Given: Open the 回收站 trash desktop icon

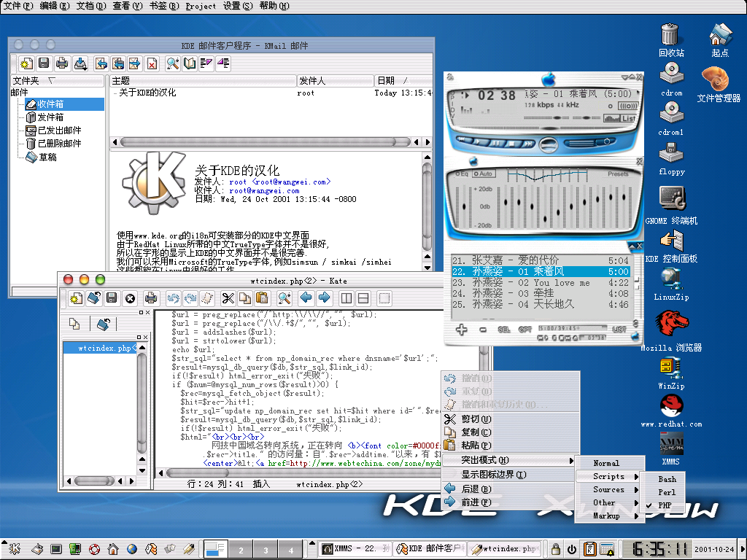Looking at the screenshot, I should tap(671, 40).
